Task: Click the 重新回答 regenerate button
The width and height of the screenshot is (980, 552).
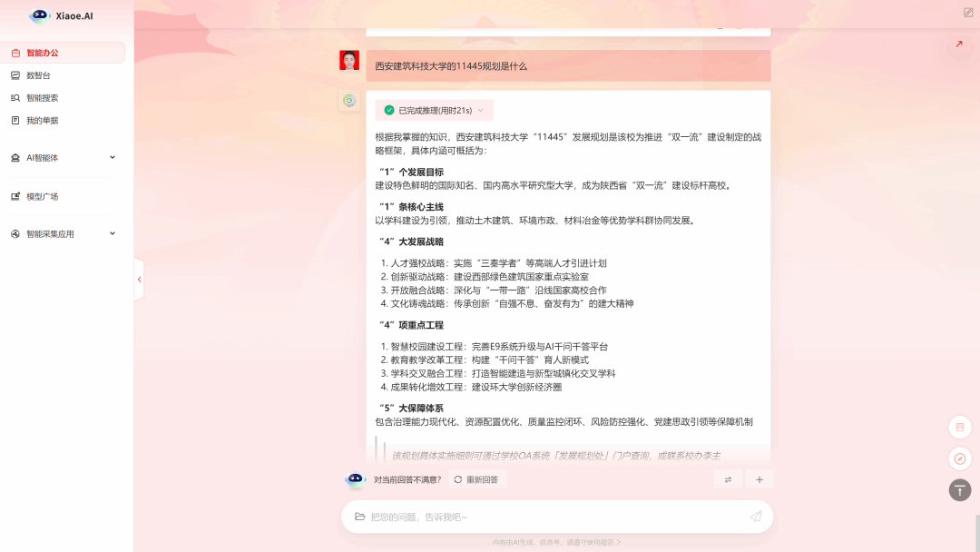Action: pos(476,479)
